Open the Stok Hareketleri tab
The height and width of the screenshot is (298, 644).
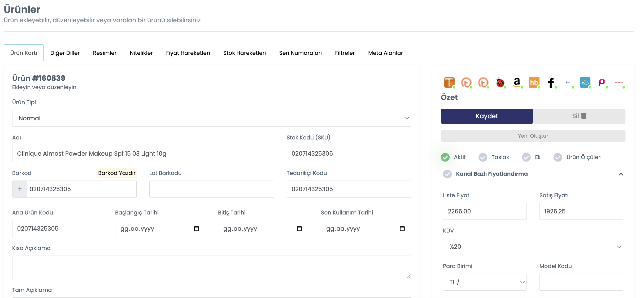pyautogui.click(x=245, y=53)
